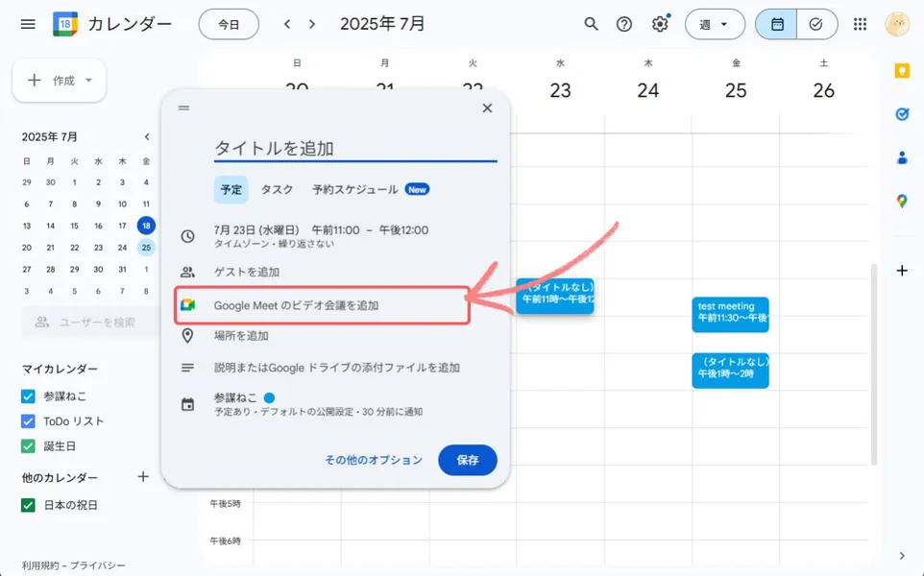Switch to calendar view icon
Viewport: 924px width, 576px height.
pos(777,24)
